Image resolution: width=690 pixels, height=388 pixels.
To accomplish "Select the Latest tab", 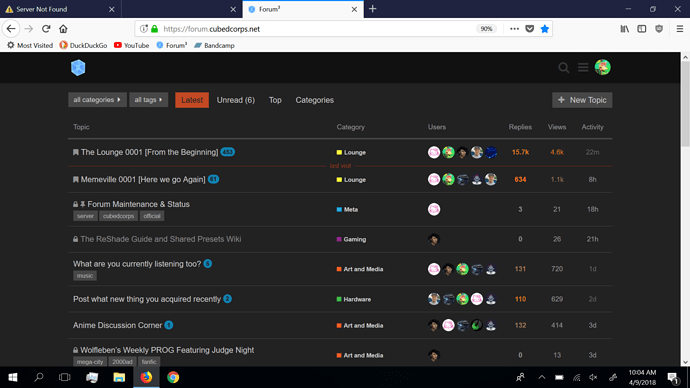I will pos(192,100).
